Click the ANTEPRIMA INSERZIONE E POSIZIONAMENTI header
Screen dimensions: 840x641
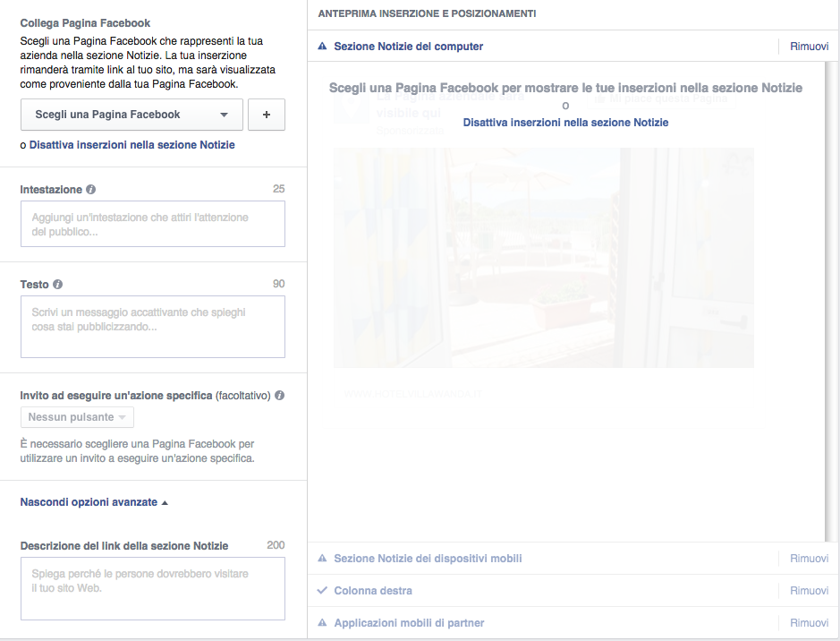click(x=427, y=13)
